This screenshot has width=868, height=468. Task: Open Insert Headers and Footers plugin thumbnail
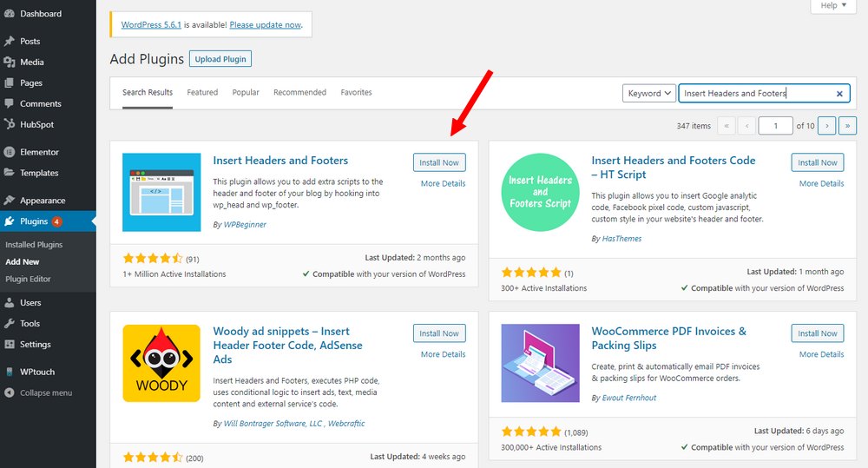point(161,192)
